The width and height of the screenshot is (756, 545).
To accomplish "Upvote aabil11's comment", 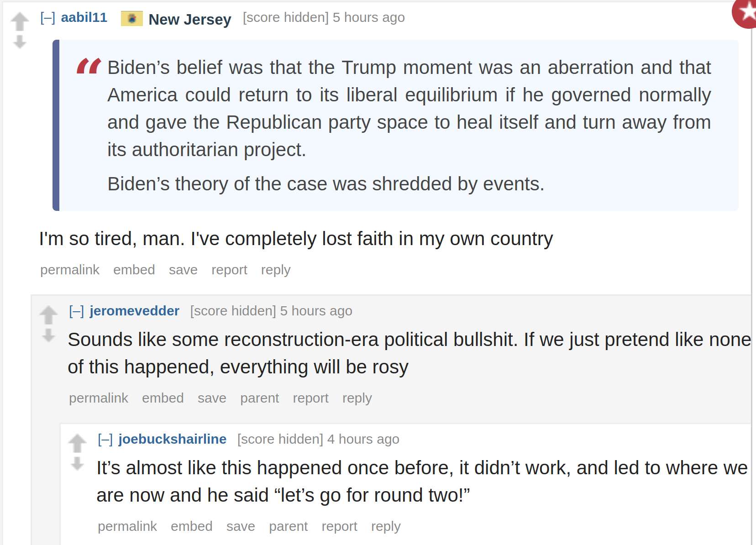I will (x=20, y=21).
